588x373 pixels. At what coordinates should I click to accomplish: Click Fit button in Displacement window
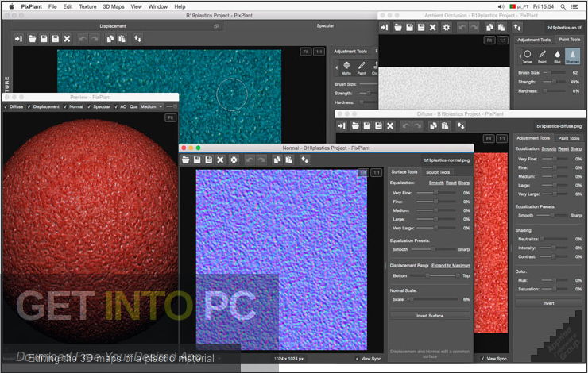coord(306,52)
